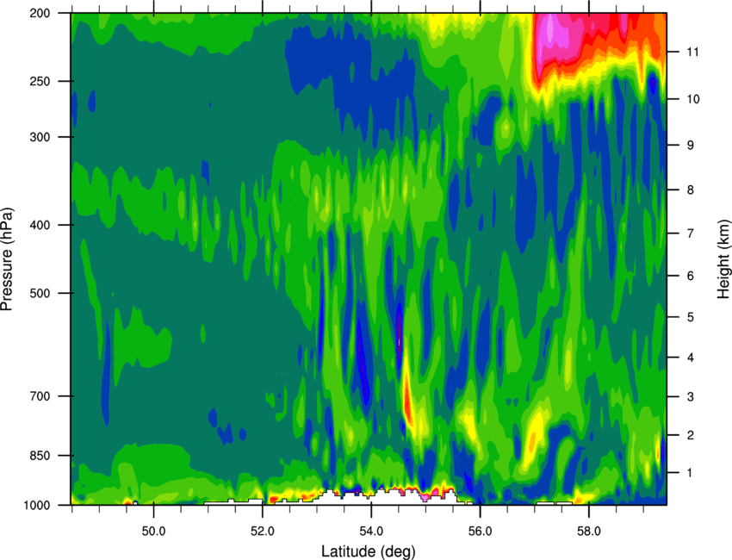
Task: Click the 5 km height label
Action: click(x=691, y=317)
